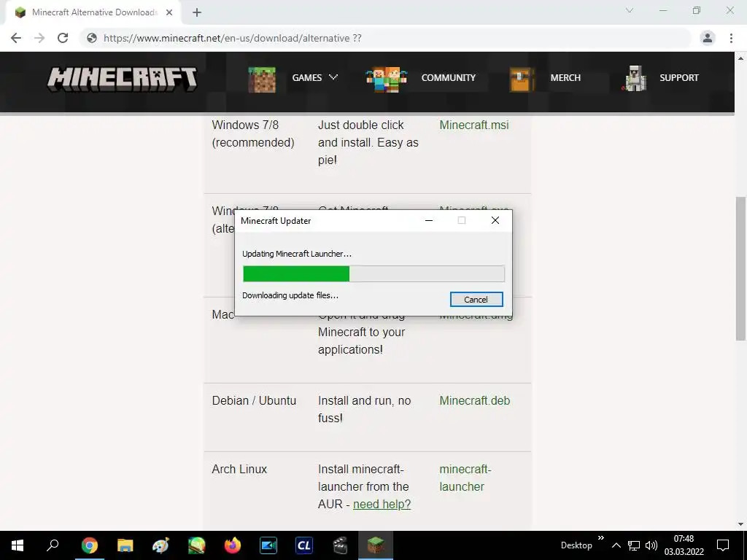Viewport: 747px width, 560px height.
Task: Open the Merch menu item
Action: point(565,77)
